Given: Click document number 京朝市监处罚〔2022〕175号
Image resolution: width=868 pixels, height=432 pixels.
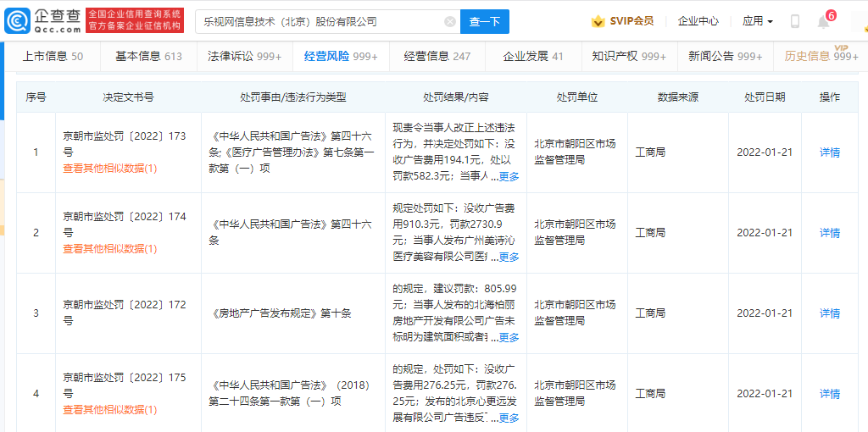Looking at the screenshot, I should coord(125,385).
